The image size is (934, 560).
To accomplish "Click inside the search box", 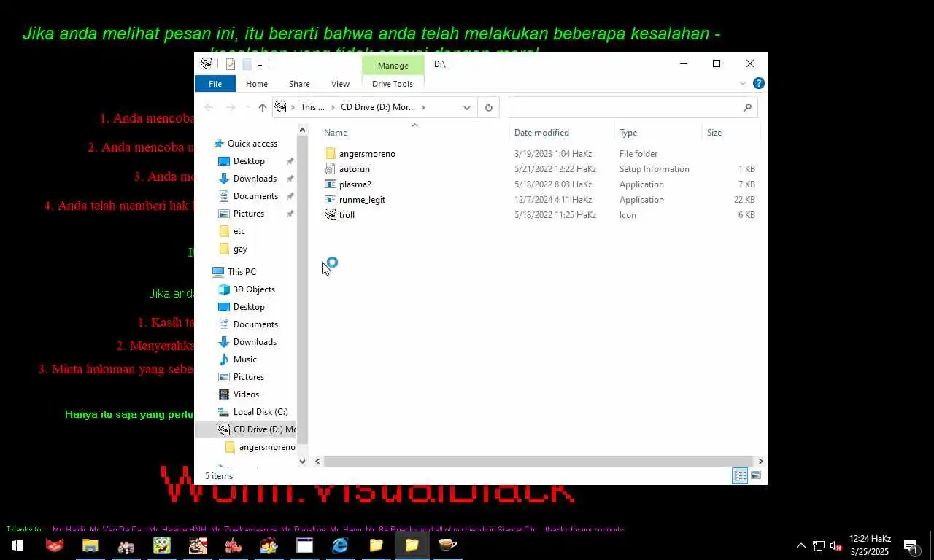I will coord(625,107).
